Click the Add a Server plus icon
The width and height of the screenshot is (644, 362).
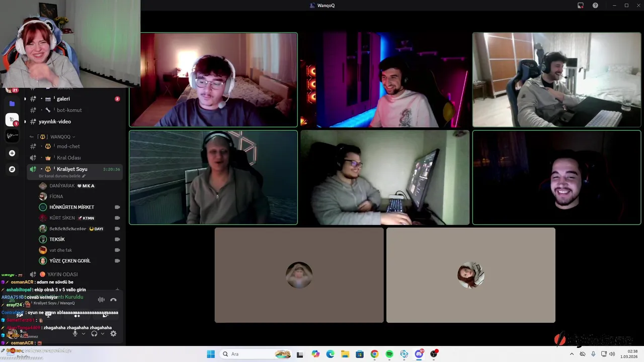pyautogui.click(x=12, y=153)
